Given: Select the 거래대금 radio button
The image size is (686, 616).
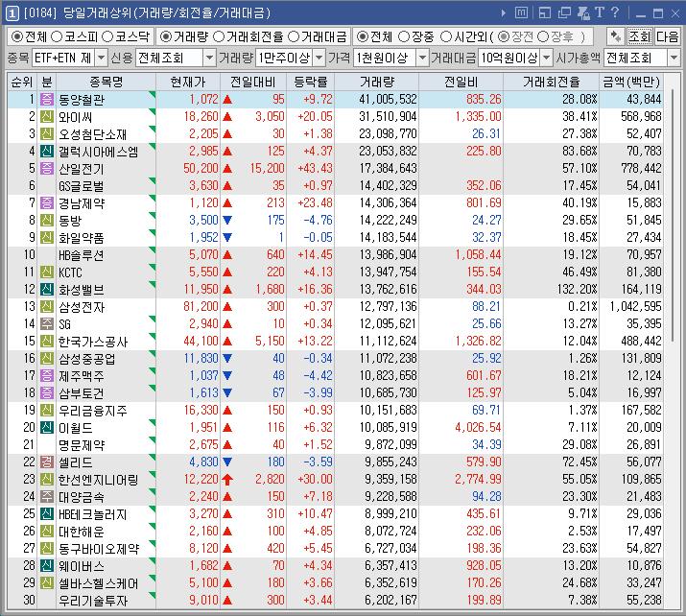Looking at the screenshot, I should (x=294, y=36).
